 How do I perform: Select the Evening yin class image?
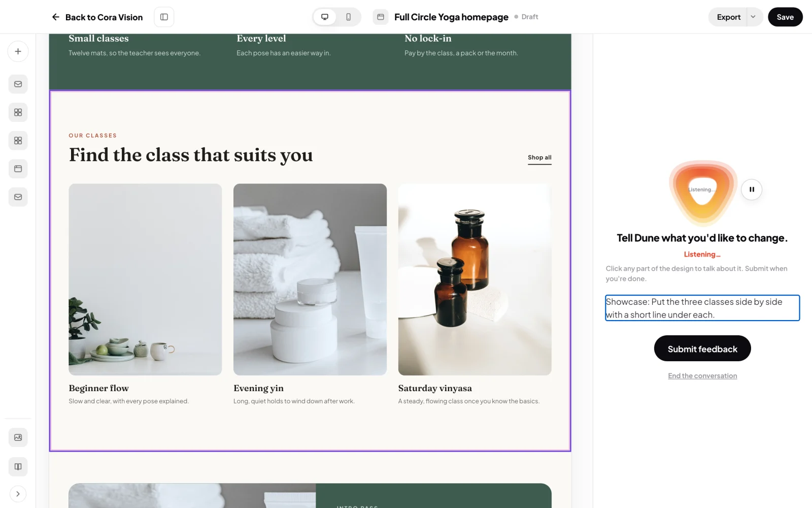[x=310, y=279]
